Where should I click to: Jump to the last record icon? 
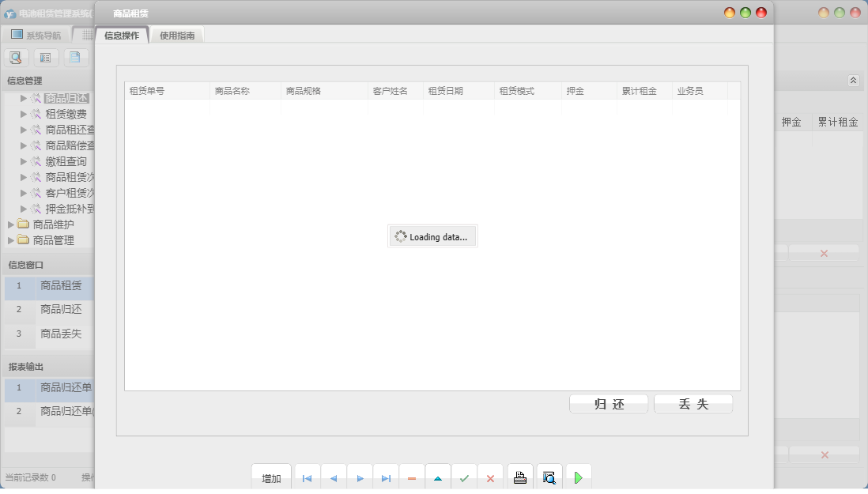[x=386, y=478]
